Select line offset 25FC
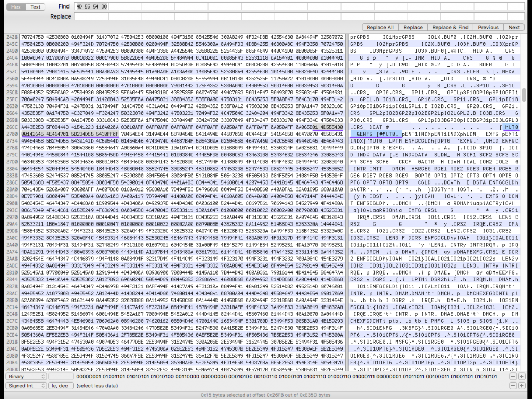The height and width of the screenshot is (399, 532). (12, 99)
